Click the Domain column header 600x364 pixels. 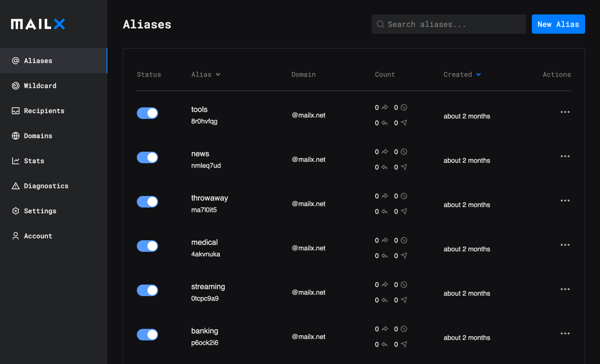[304, 75]
